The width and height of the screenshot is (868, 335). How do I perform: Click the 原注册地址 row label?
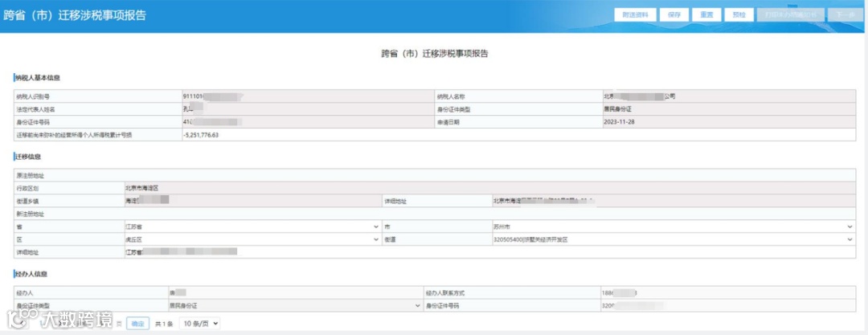click(30, 176)
